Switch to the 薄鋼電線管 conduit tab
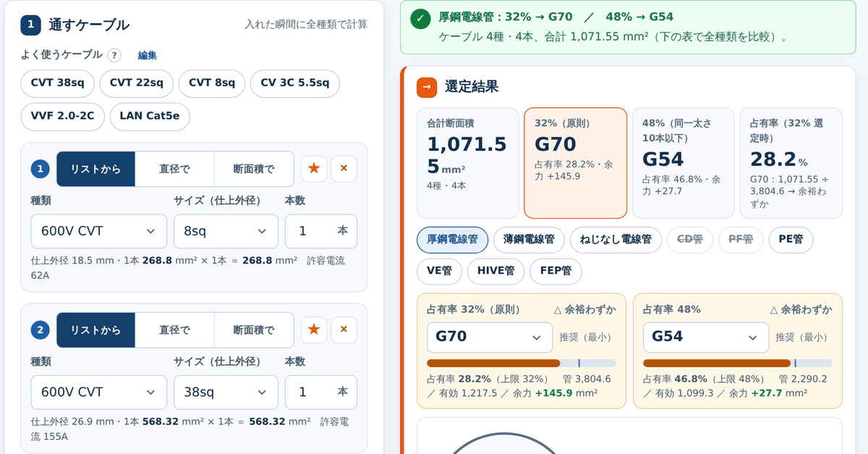Image resolution: width=868 pixels, height=454 pixels. [529, 240]
